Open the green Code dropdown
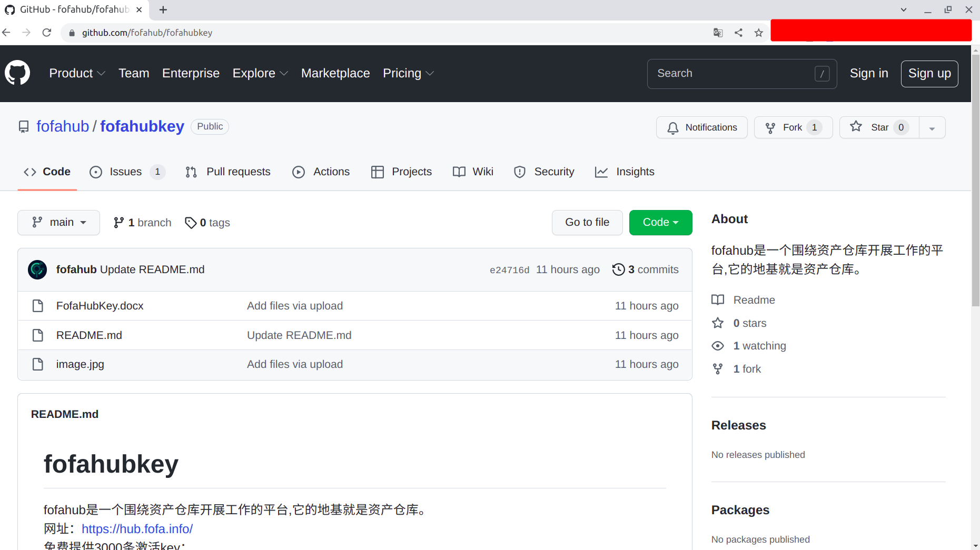 (x=660, y=222)
